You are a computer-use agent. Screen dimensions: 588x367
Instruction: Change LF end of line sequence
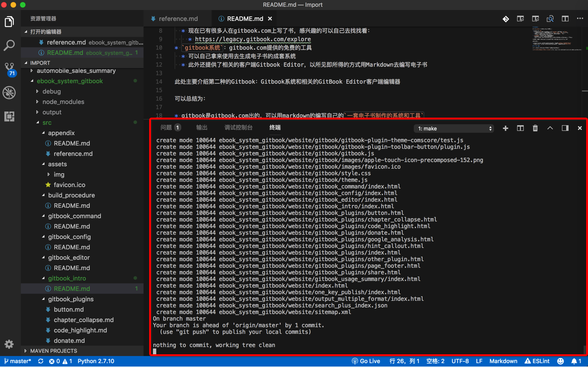coord(479,361)
